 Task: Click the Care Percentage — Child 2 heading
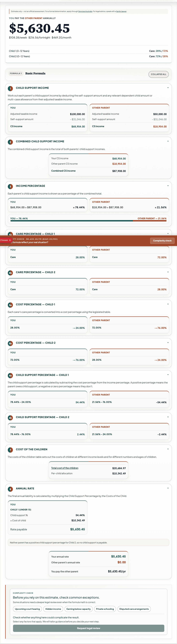point(36,272)
